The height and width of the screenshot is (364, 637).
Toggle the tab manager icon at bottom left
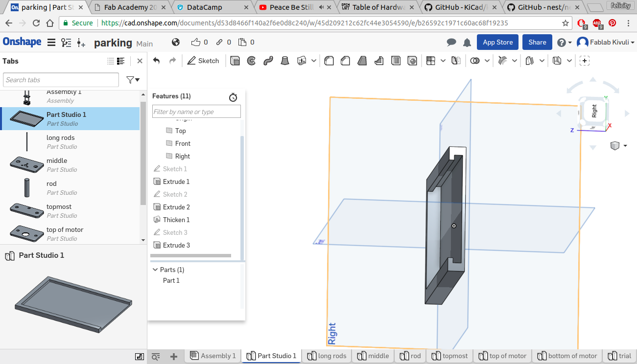tap(140, 357)
